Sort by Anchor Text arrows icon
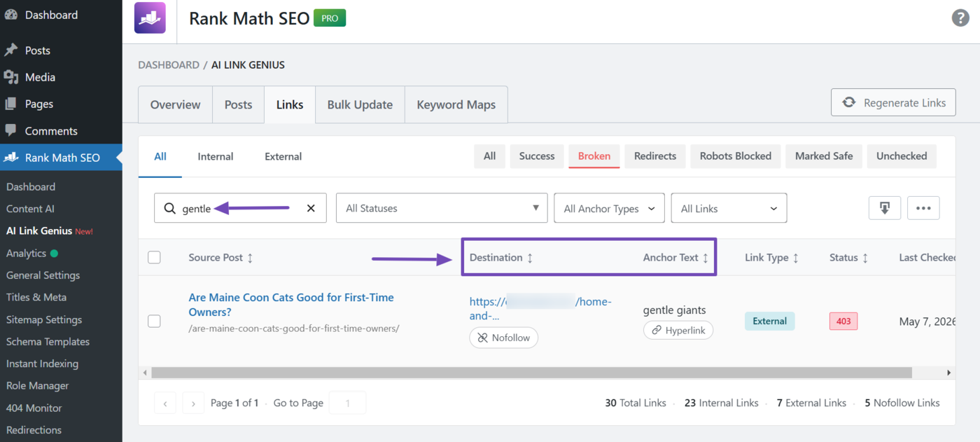 click(x=706, y=258)
